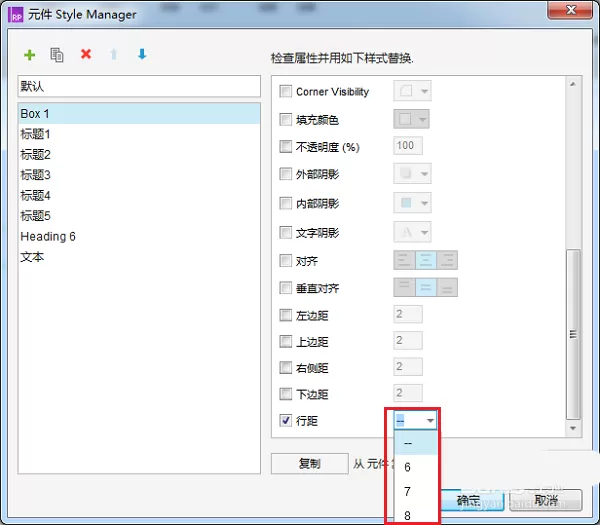
Task: Select the Box 1 style
Action: point(139,114)
